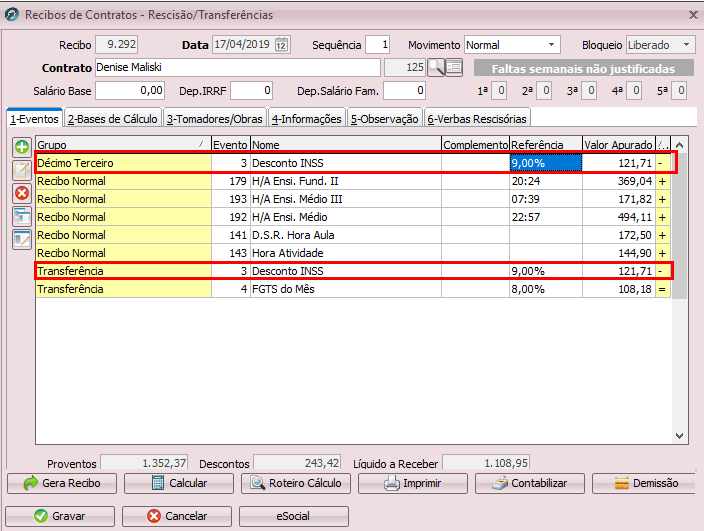This screenshot has width=704, height=531.
Task: Select the H/A Ensi. Médio III row
Action: (x=353, y=199)
